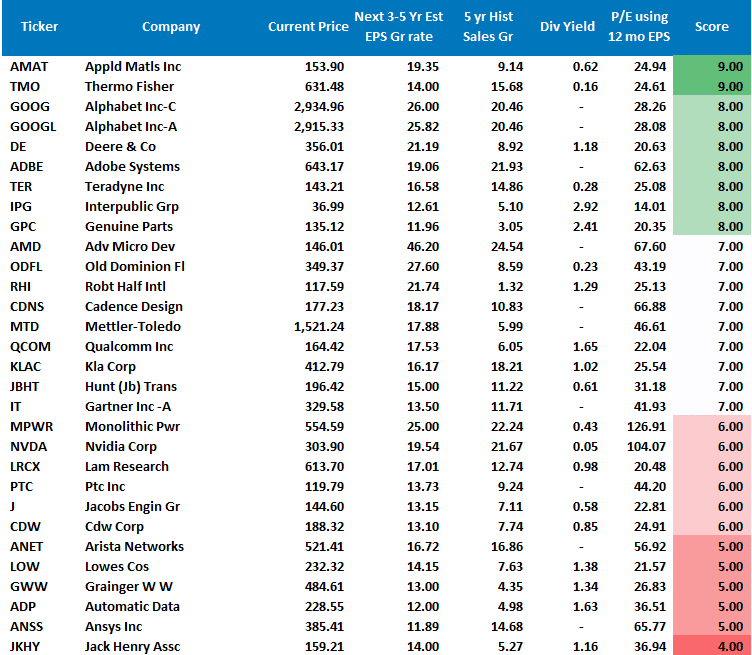Select the green score cell for AMAT
Screen dimensions: 752x655
click(712, 66)
